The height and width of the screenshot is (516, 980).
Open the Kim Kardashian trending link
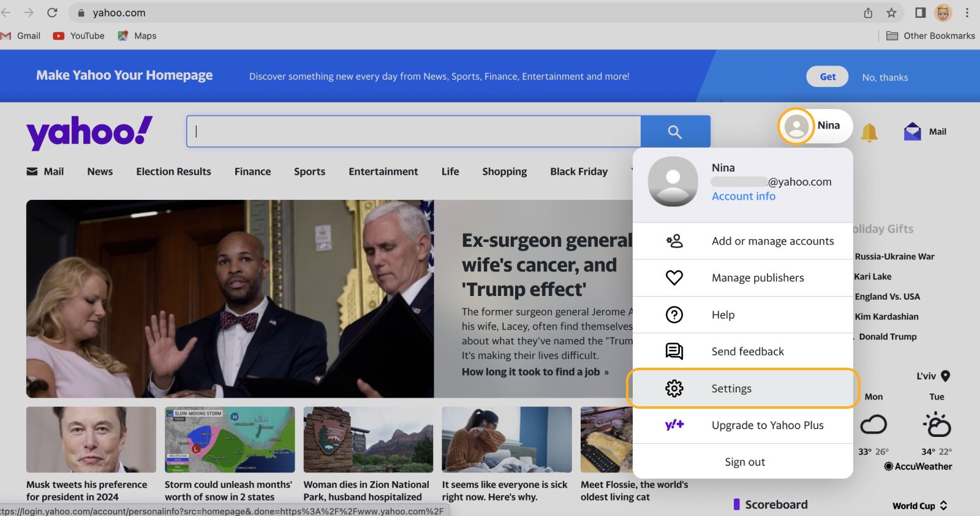coord(886,316)
